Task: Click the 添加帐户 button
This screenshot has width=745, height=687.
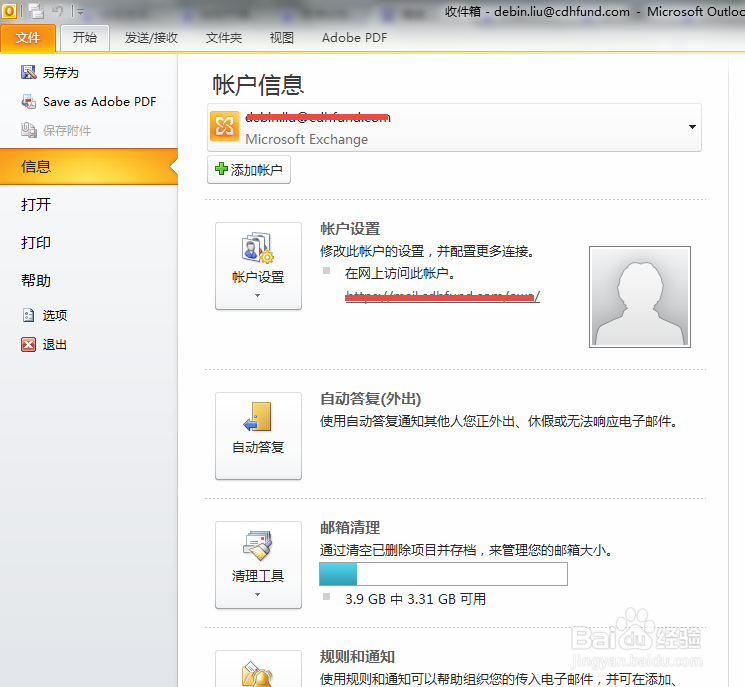Action: (249, 170)
